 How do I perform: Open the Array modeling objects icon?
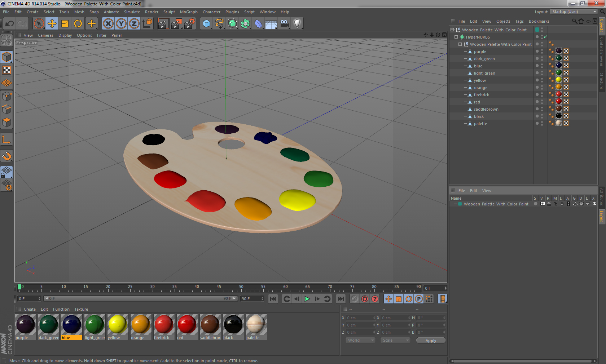pos(246,24)
